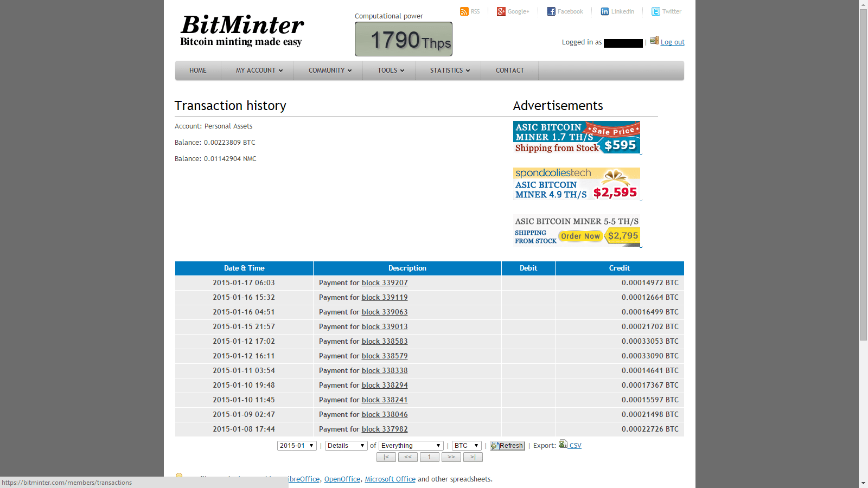Select the 2015-01-17 06:03 date cell

pyautogui.click(x=244, y=283)
